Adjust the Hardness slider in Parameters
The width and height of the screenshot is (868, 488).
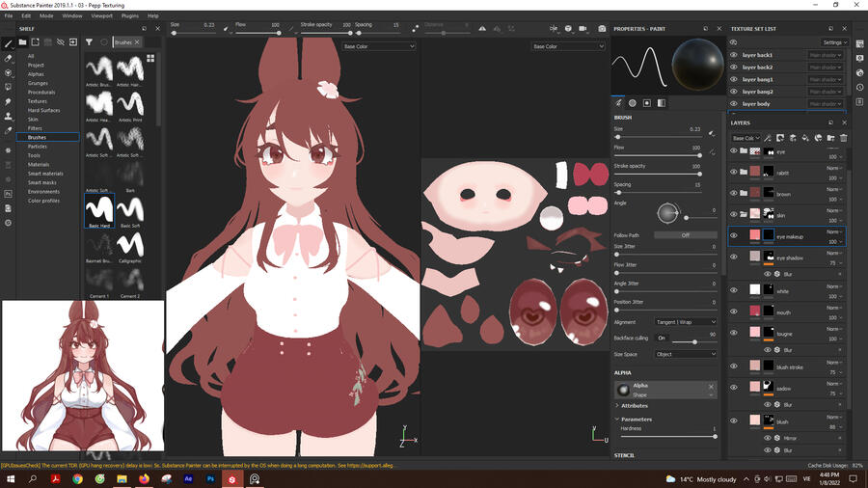(x=665, y=437)
